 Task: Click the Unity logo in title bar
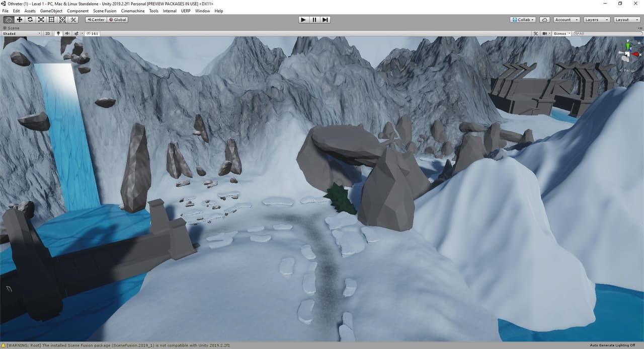[x=4, y=4]
